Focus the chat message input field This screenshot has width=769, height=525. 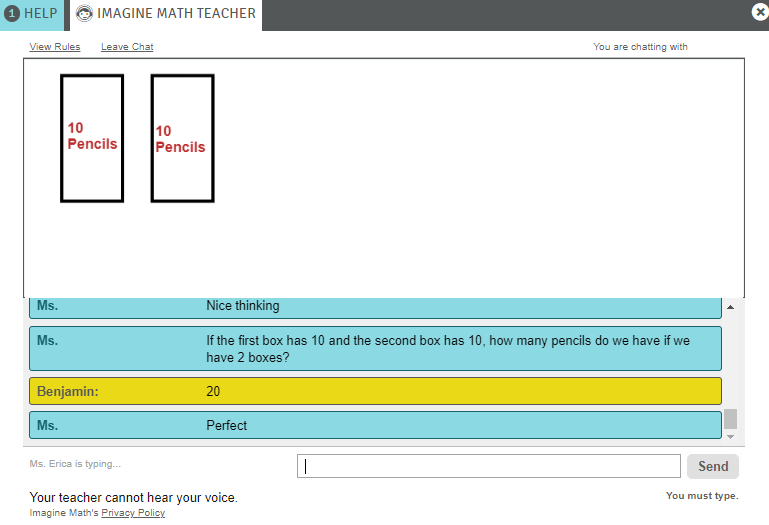point(488,466)
